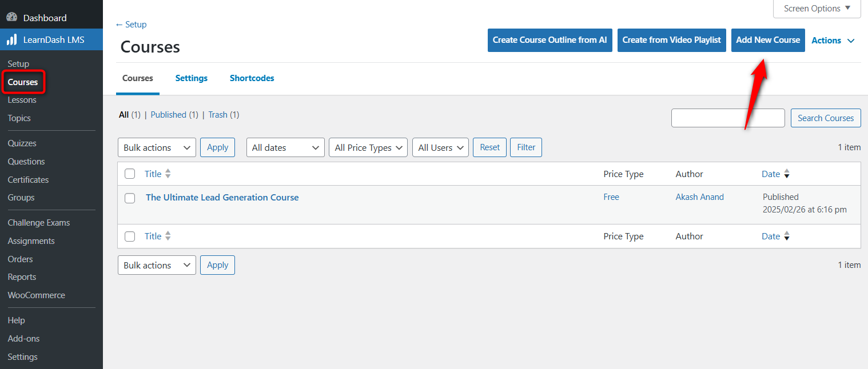Navigate to Quizzes in the sidebar menu

point(22,143)
